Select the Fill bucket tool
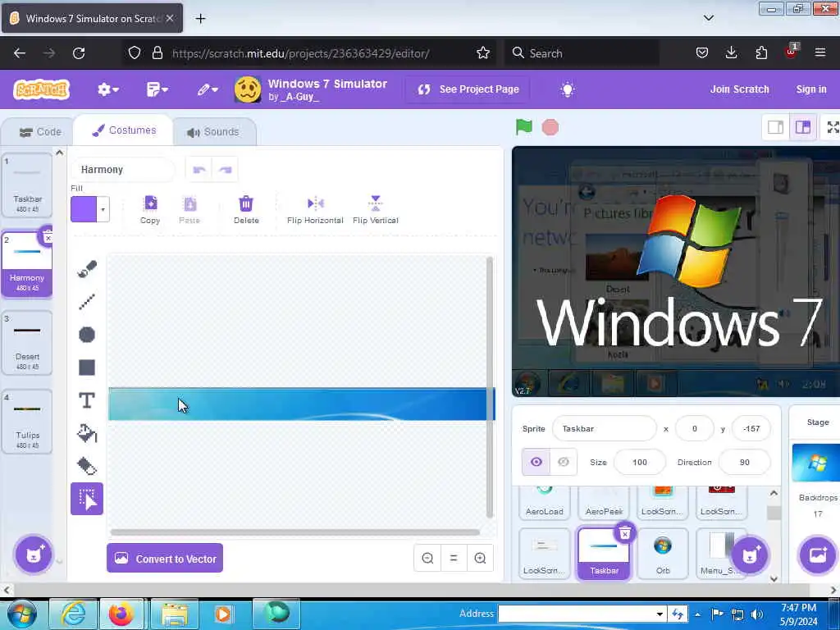Screen dimensions: 840x630 87,433
